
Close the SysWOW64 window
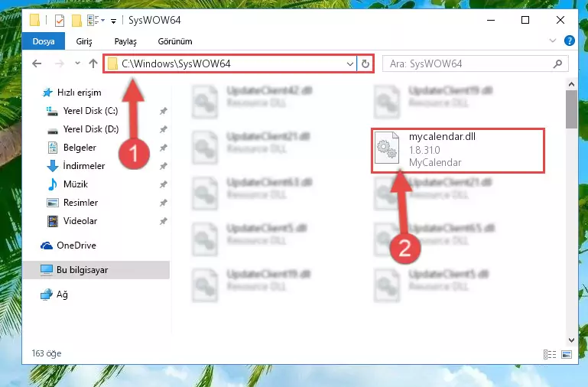coord(560,20)
